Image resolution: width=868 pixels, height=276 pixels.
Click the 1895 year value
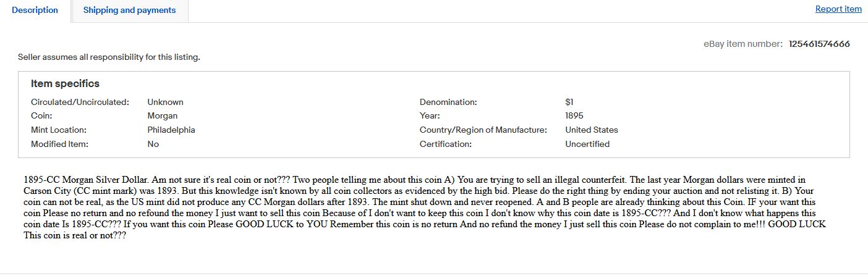pyautogui.click(x=574, y=116)
